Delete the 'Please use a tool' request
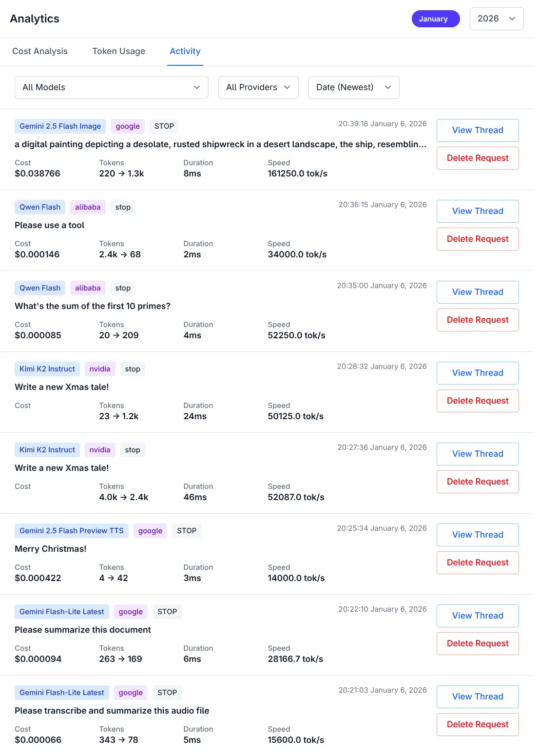The width and height of the screenshot is (538, 756). [x=477, y=239]
